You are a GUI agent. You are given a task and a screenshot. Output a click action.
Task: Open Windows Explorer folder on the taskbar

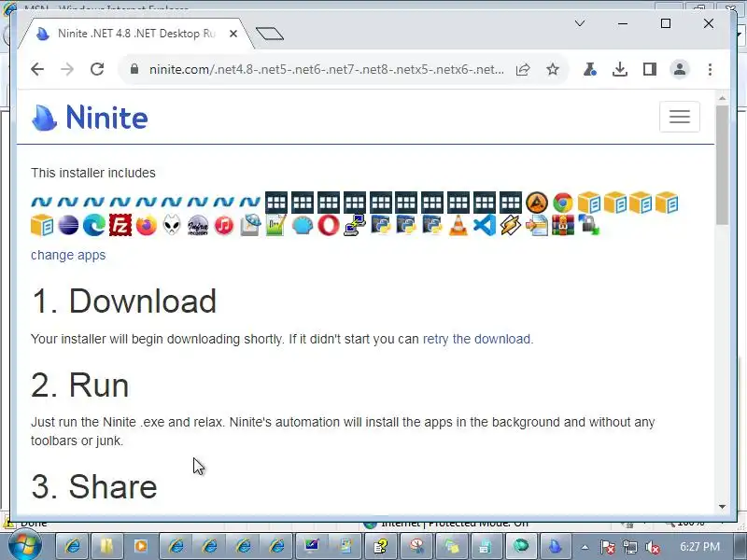click(x=106, y=546)
